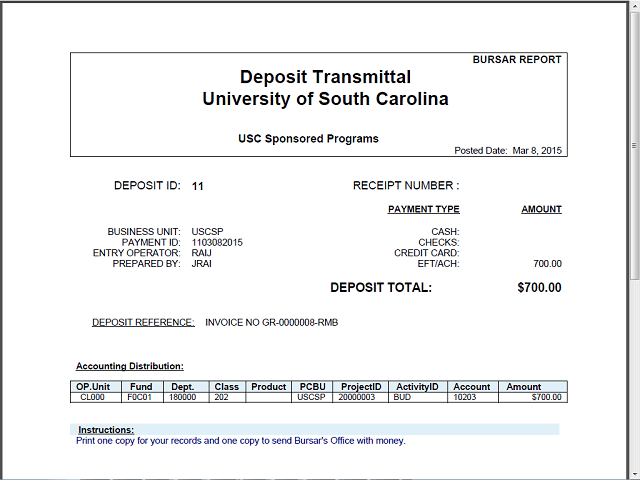The width and height of the screenshot is (640, 480).
Task: Click the bold $700.00 deposit total
Action: 539,287
